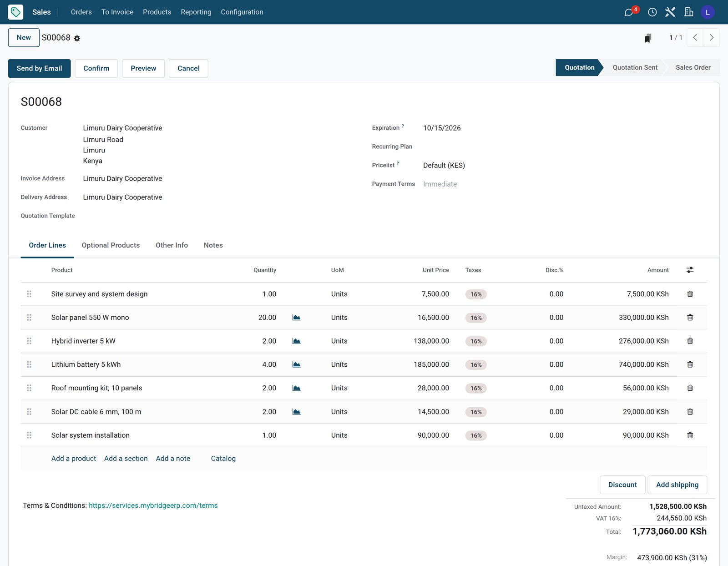Open the messages notification icon
This screenshot has width=728, height=566.
[x=629, y=12]
